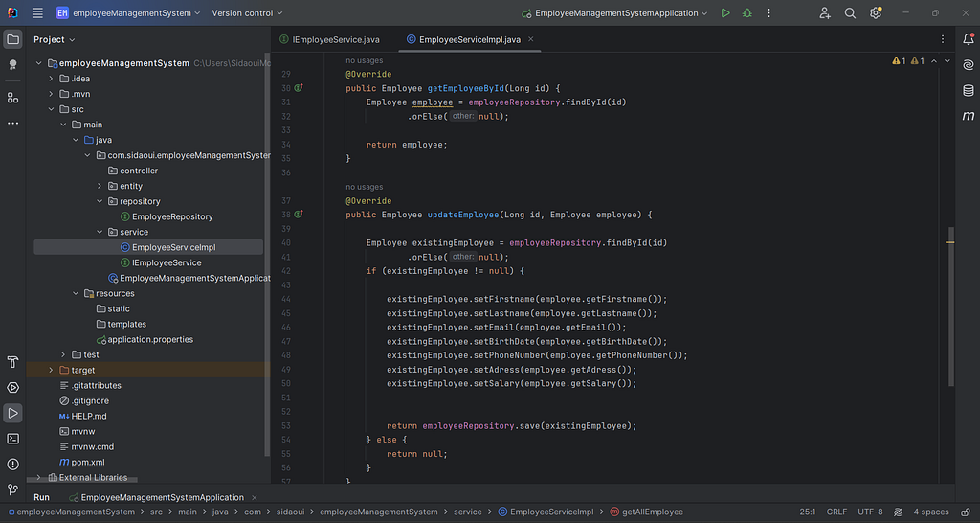
Task: Open UTF-8 encoding selector
Action: point(870,512)
